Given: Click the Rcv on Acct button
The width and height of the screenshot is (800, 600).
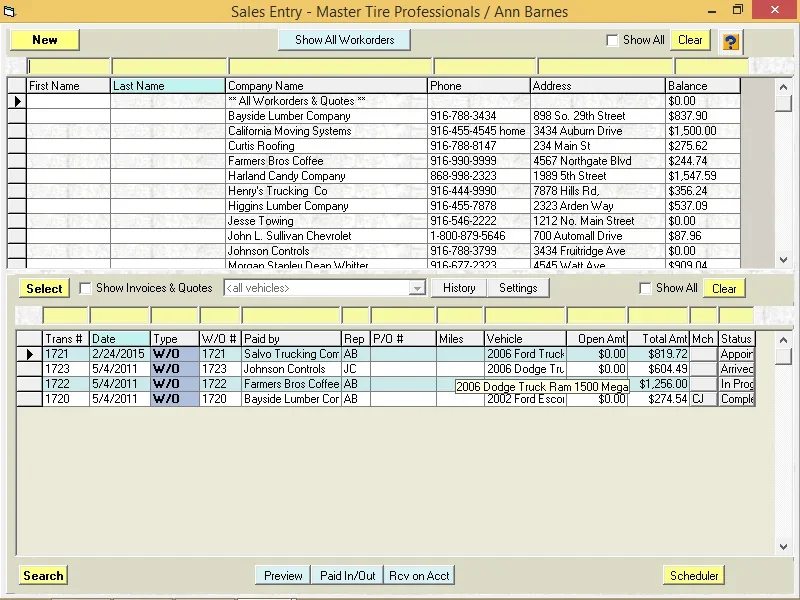Looking at the screenshot, I should [x=419, y=575].
